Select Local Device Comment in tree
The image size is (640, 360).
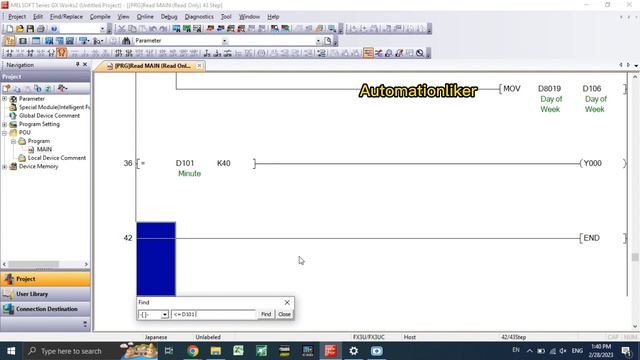57,158
